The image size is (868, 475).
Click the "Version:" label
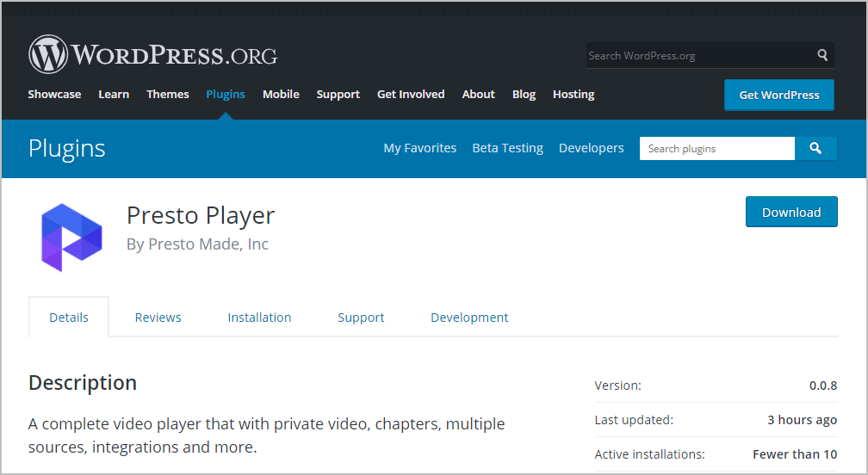click(617, 386)
